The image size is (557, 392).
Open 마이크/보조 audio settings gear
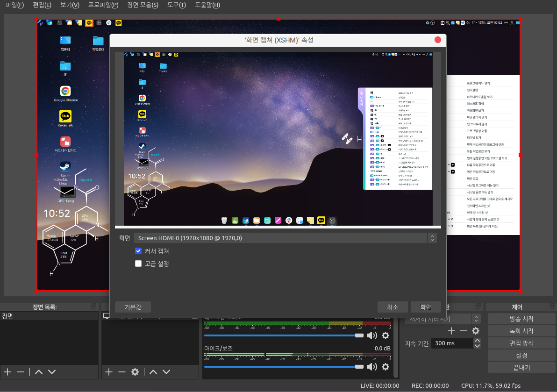coord(386,366)
